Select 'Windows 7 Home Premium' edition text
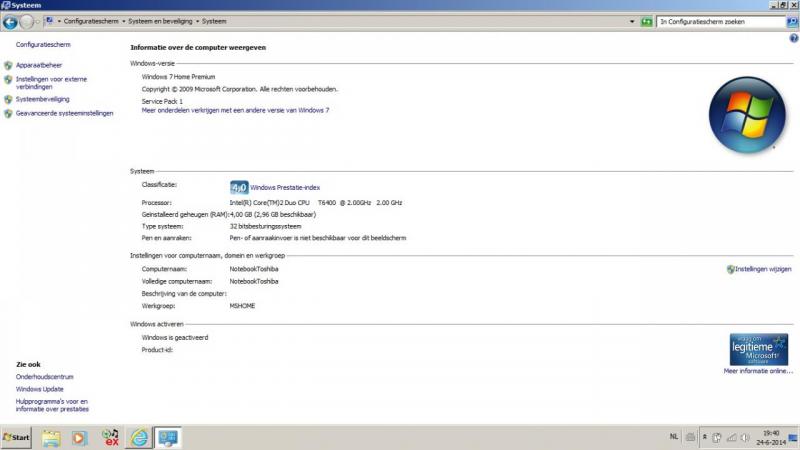Image resolution: width=800 pixels, height=450 pixels. pos(178,77)
